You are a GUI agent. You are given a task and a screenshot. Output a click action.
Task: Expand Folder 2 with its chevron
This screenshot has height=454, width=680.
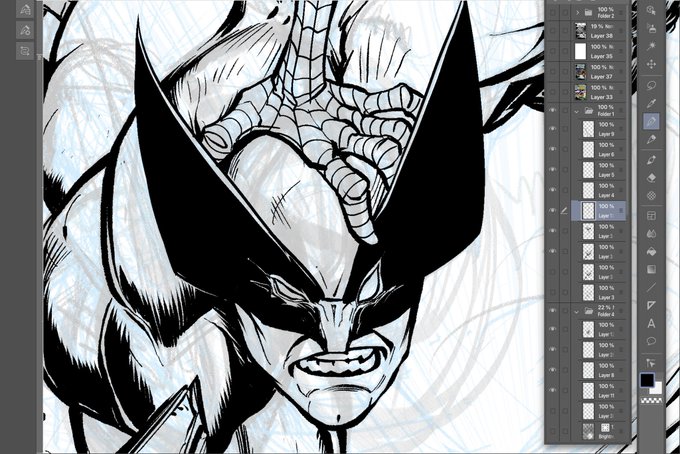577,13
